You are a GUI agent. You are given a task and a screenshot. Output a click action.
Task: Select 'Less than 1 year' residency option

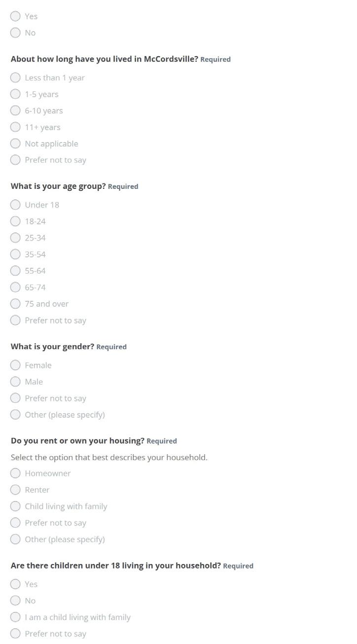[x=15, y=77]
